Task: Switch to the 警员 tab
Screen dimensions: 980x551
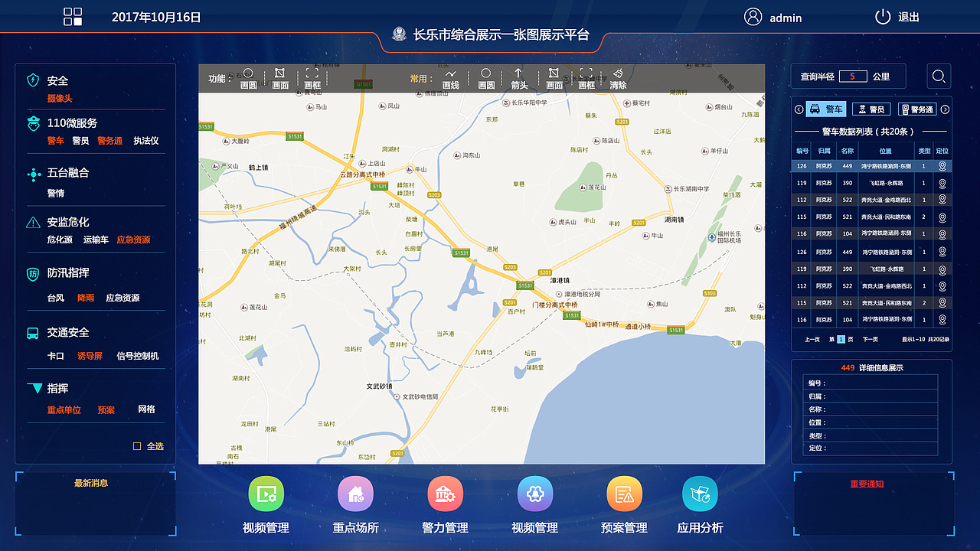Action: 872,109
